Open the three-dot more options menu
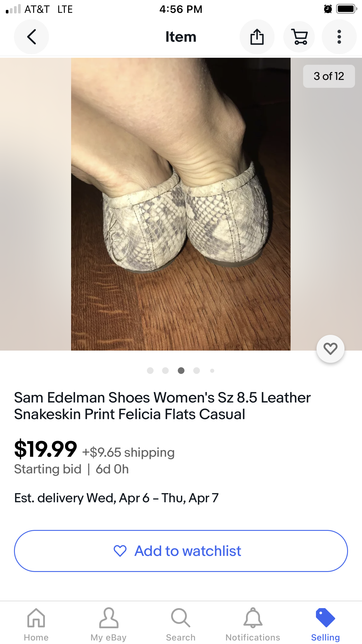 [x=339, y=37]
